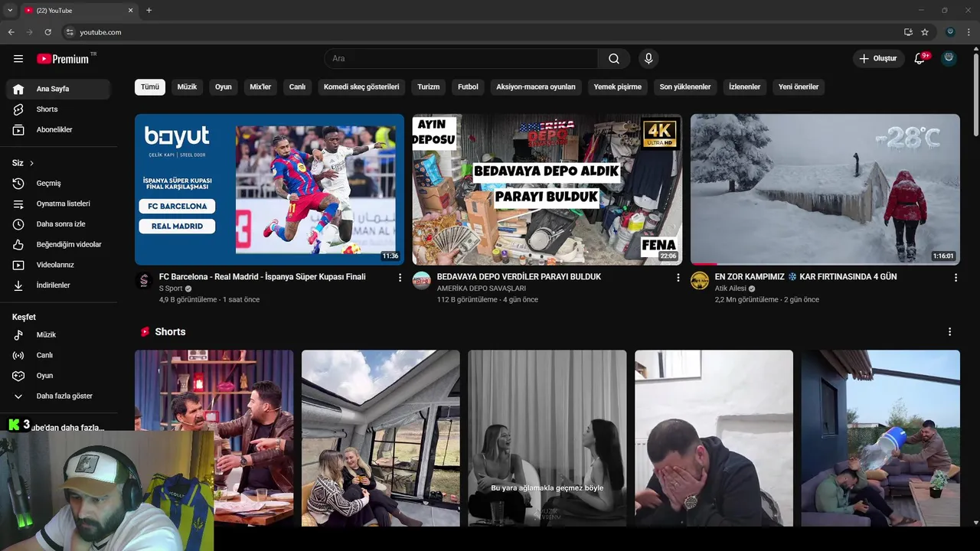Select the İzlenenler chip
The height and width of the screenshot is (551, 980).
pyautogui.click(x=744, y=87)
